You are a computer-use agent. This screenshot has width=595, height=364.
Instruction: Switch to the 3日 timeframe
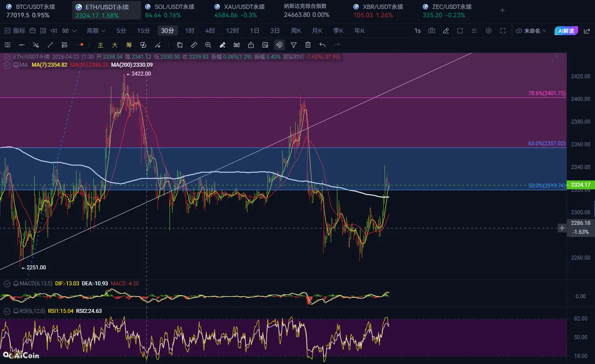click(275, 31)
